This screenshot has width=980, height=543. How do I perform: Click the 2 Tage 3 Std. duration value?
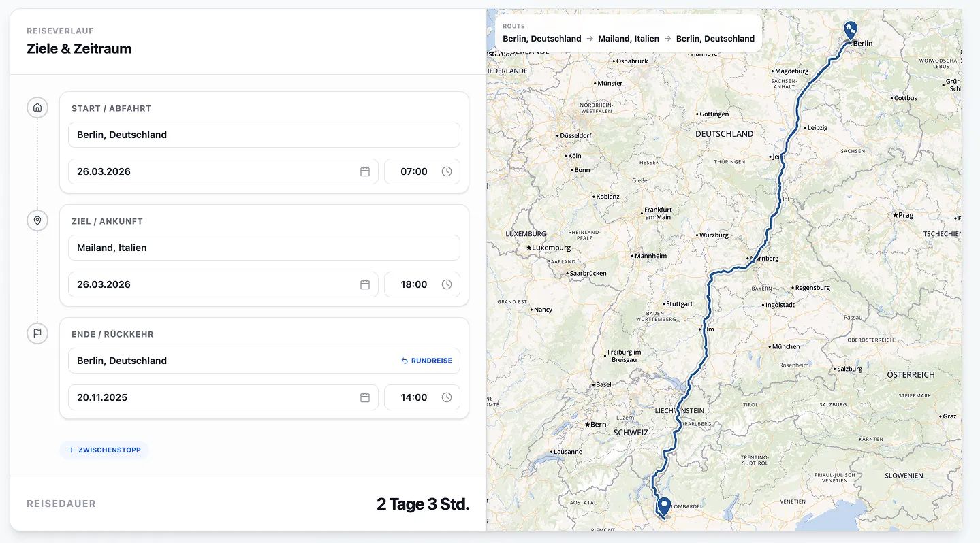click(x=423, y=504)
